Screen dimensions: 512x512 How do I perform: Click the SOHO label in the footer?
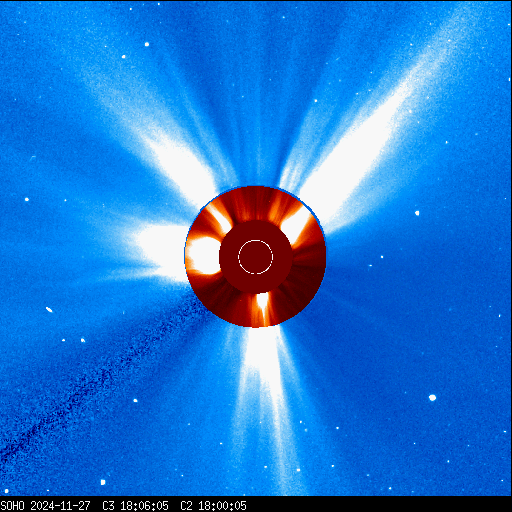(x=13, y=506)
